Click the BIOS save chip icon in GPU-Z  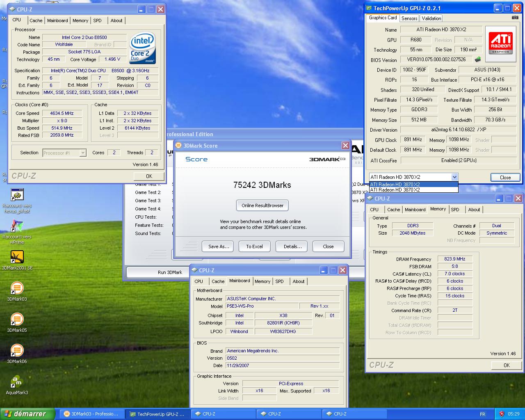tap(478, 59)
